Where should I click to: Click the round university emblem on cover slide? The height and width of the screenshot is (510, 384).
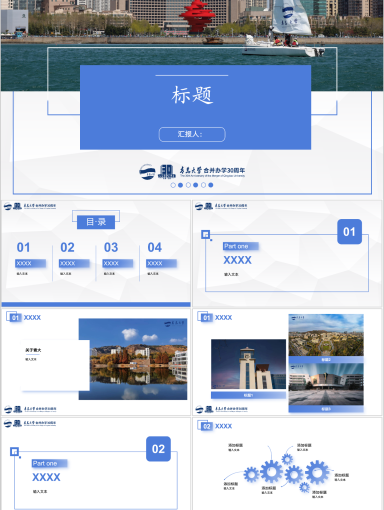147,172
